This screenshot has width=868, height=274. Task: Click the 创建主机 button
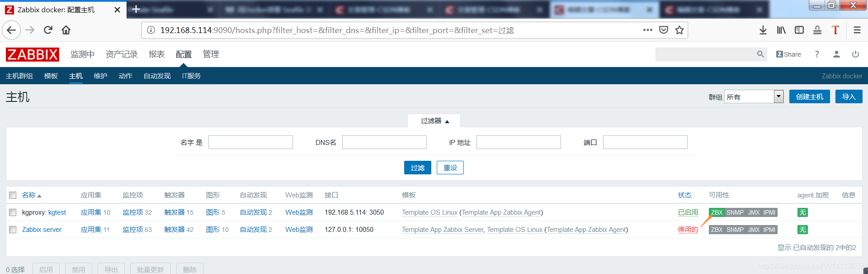tap(809, 96)
